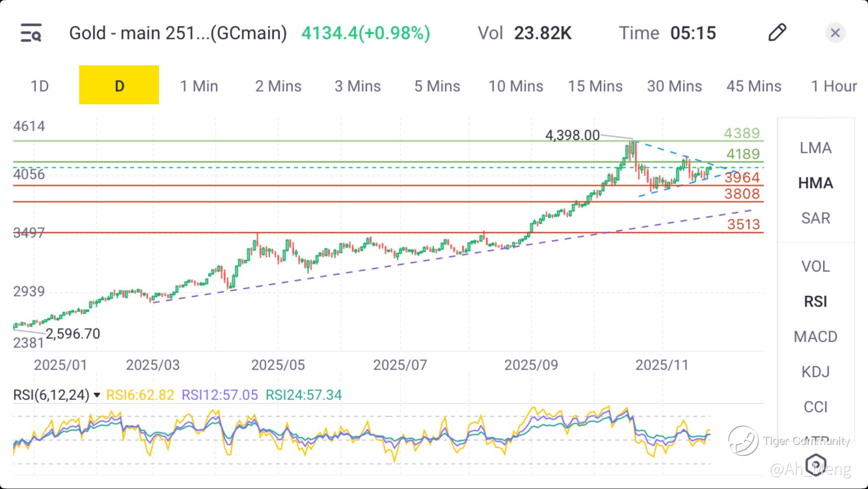Select the 15 Mins interval tab
868x489 pixels.
[x=595, y=86]
